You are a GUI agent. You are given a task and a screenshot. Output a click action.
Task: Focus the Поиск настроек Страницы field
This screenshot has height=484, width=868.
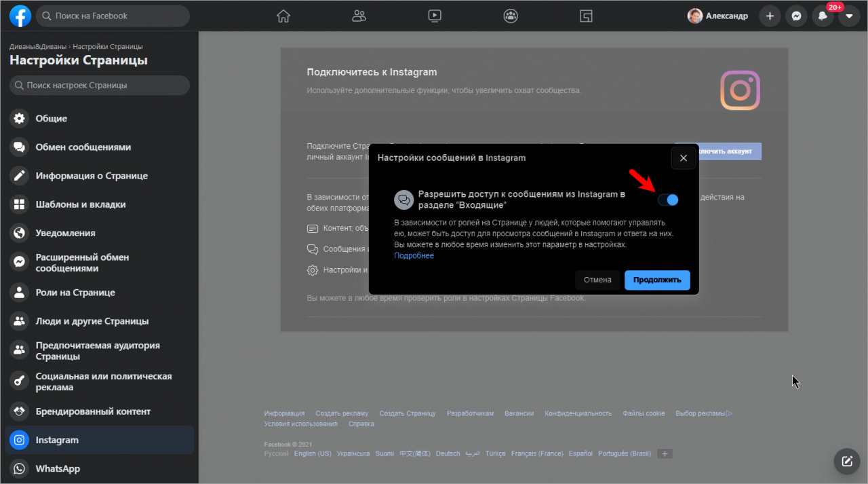tap(100, 86)
